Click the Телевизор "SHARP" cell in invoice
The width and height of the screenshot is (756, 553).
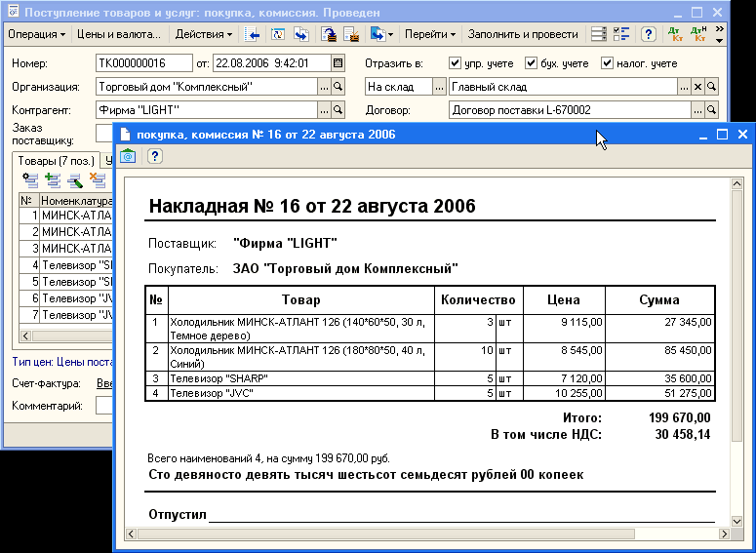tap(301, 378)
